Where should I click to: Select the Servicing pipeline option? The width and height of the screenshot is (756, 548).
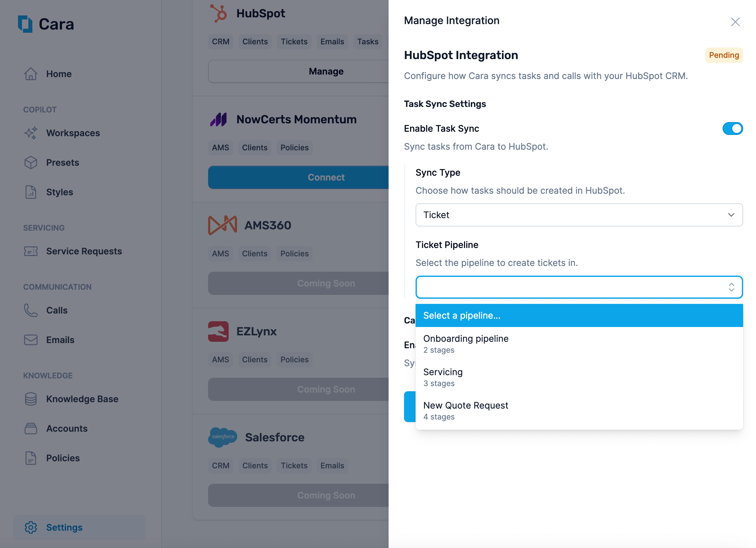click(579, 377)
